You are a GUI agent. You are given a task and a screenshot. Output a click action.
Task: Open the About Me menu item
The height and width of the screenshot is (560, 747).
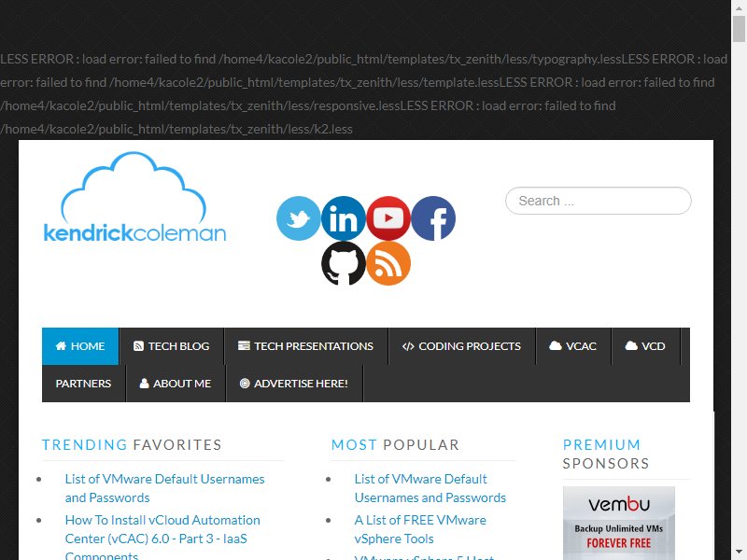(x=176, y=384)
